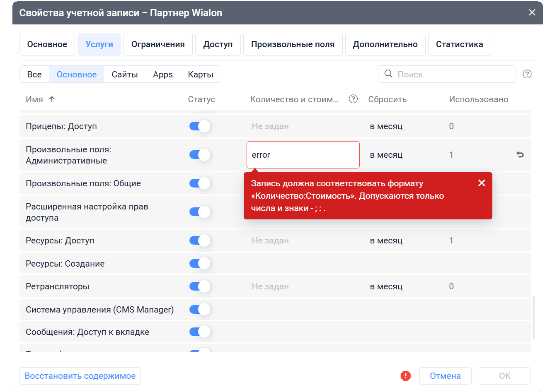This screenshot has height=392, width=557.
Task: Click help icon beside Количество и стоимость header
Action: click(x=353, y=99)
